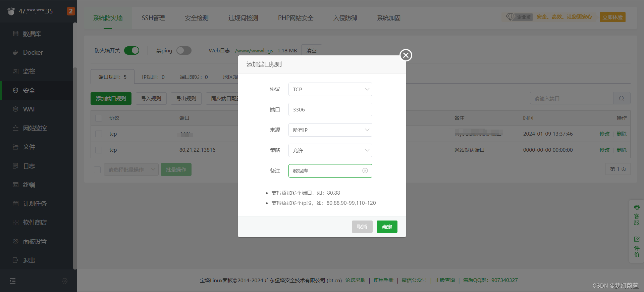The height and width of the screenshot is (292, 644).
Task: Click the port field containing 3306
Action: coord(330,109)
